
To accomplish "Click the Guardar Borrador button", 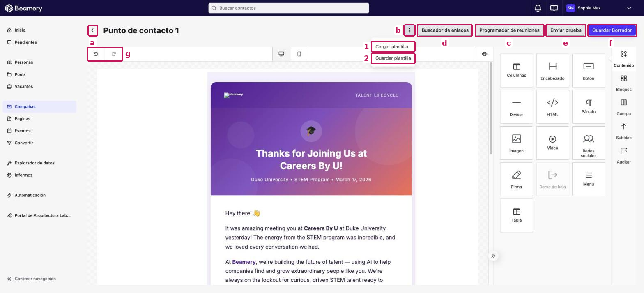I will 612,30.
